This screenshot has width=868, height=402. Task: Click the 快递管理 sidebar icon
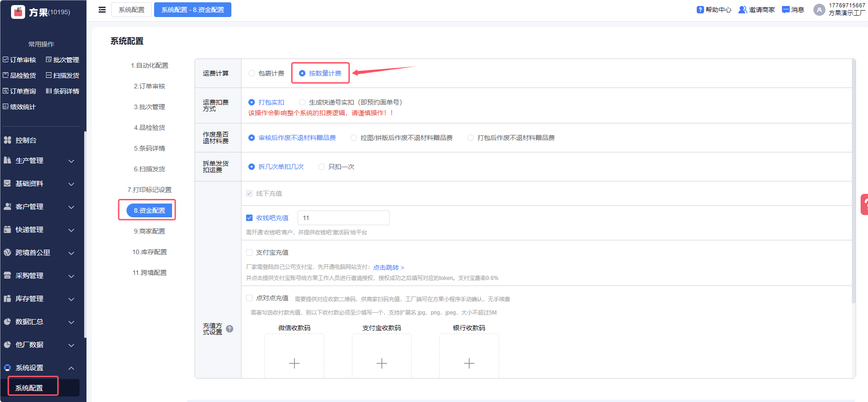(7, 229)
